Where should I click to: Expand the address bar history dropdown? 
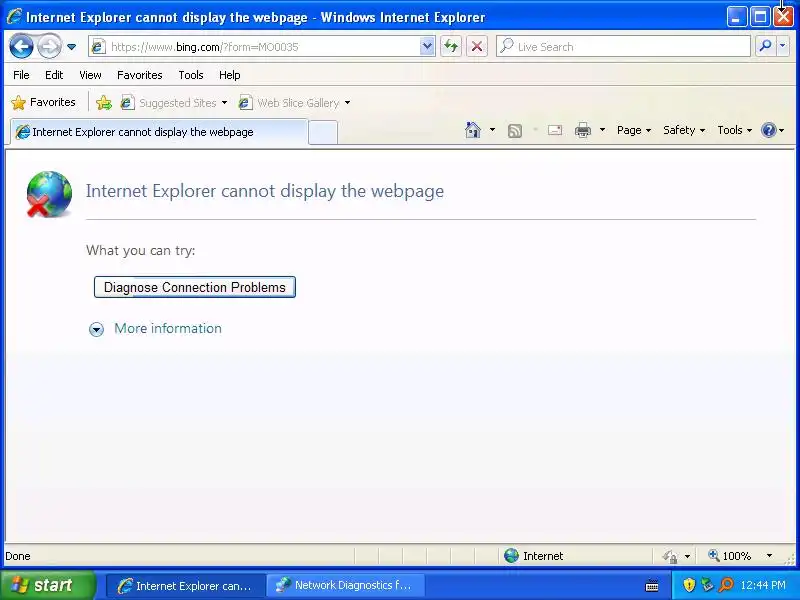(428, 47)
